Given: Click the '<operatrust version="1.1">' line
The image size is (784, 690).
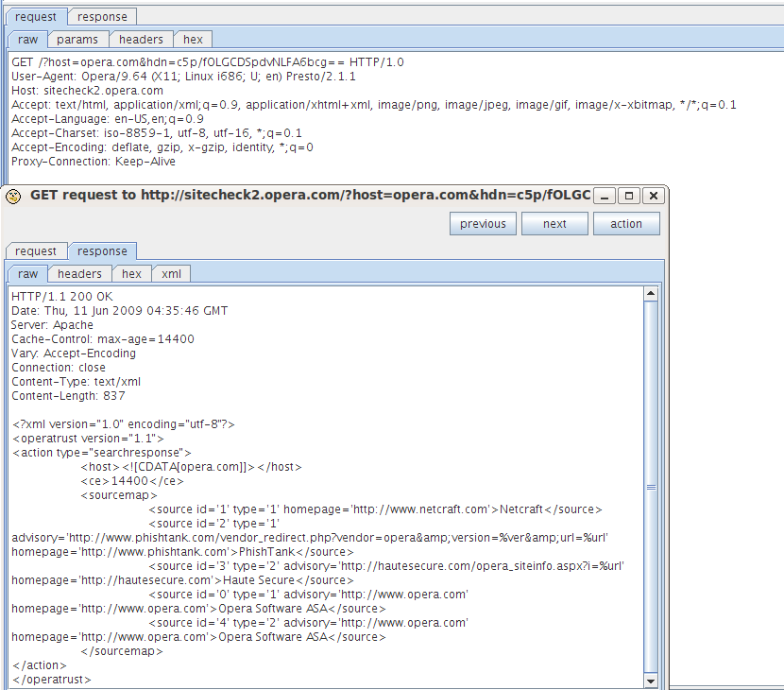Looking at the screenshot, I should 88,439.
